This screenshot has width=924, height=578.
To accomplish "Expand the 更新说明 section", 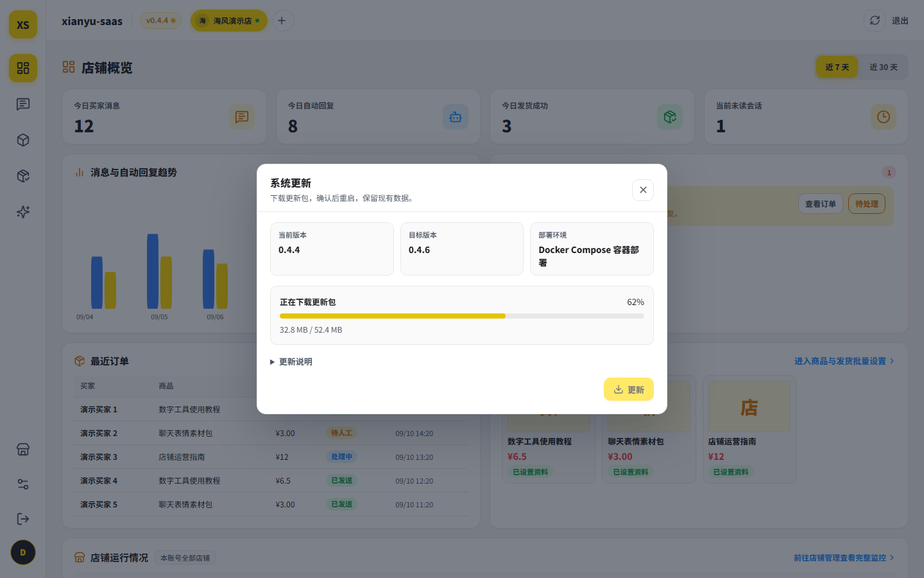I will click(x=291, y=362).
